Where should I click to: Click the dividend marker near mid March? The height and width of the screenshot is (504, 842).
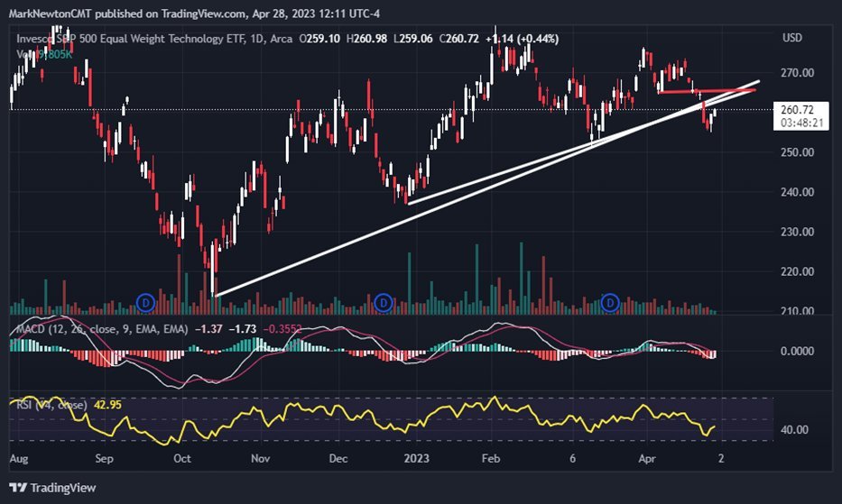point(609,303)
